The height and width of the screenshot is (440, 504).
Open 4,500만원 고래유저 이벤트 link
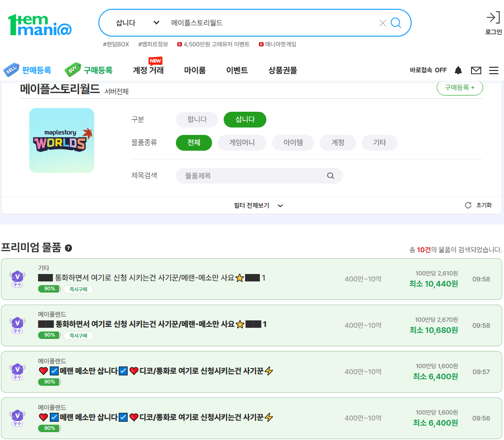(x=213, y=45)
